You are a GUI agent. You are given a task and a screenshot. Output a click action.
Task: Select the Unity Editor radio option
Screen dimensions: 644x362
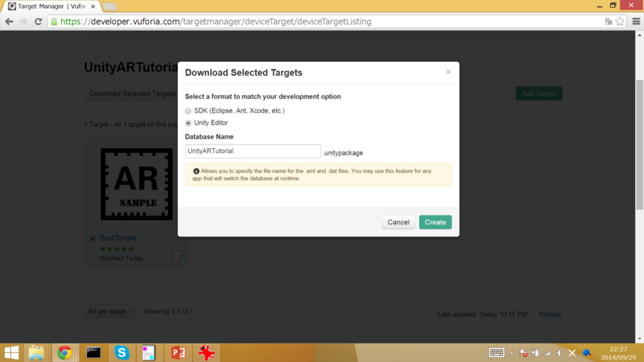click(x=188, y=123)
